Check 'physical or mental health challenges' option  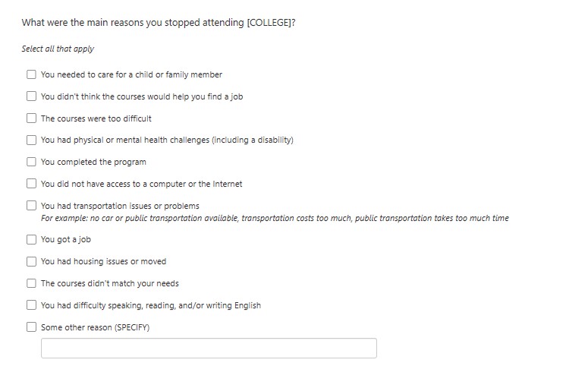(31, 140)
